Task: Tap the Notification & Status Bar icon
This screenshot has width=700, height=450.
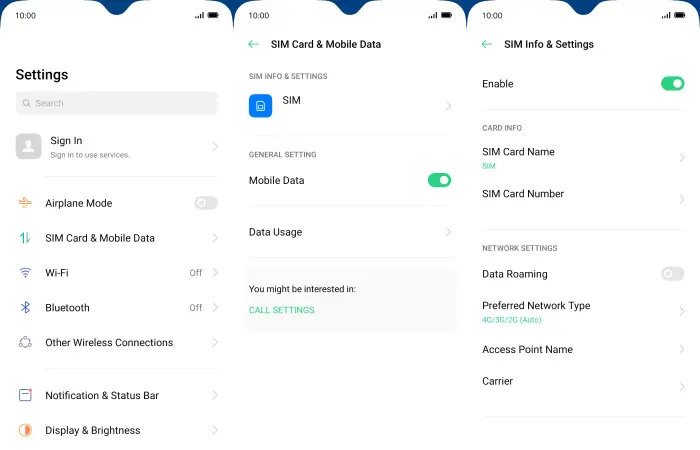Action: [x=25, y=395]
